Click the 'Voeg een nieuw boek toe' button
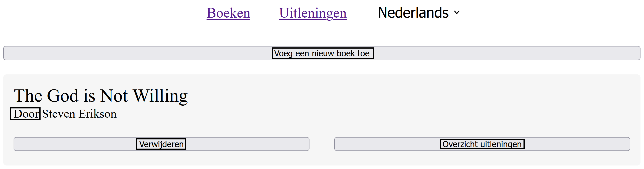 (322, 53)
